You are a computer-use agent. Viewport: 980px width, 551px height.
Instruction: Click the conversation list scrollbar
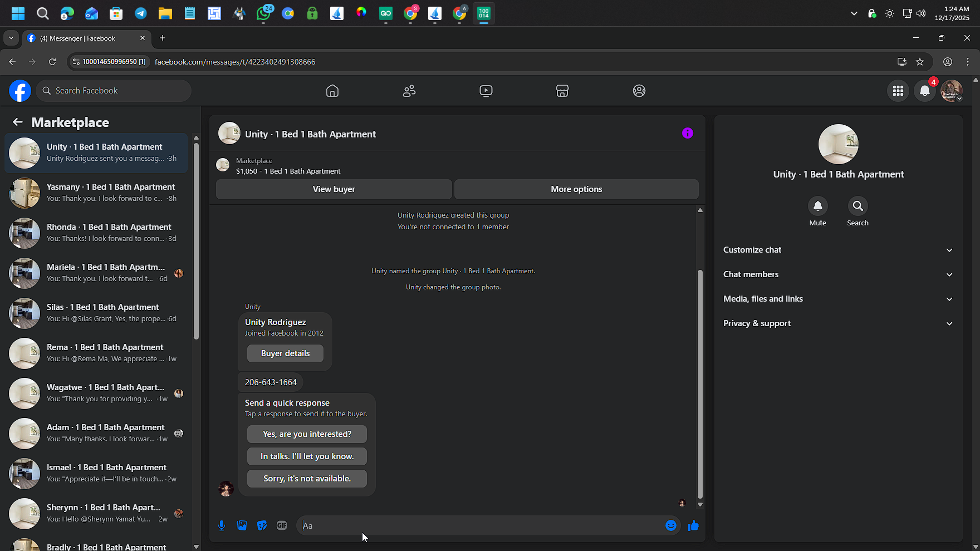pos(196,241)
